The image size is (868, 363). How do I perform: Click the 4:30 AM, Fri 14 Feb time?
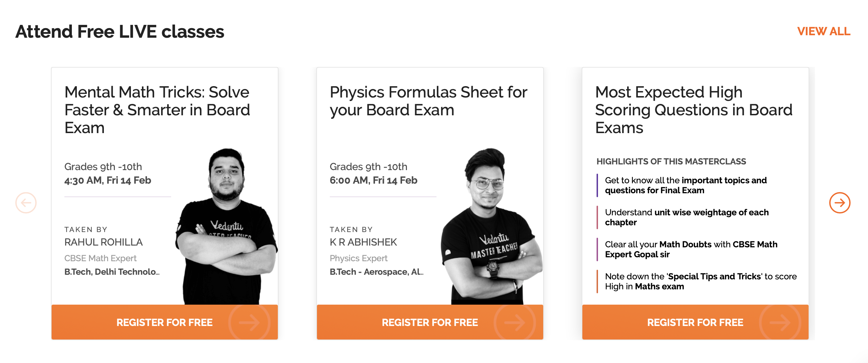coord(108,180)
